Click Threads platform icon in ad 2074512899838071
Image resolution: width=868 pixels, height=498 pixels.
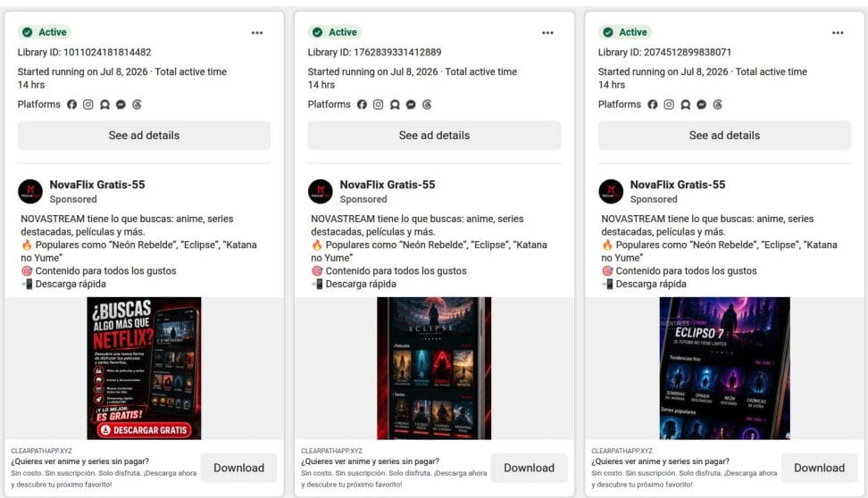[x=717, y=104]
